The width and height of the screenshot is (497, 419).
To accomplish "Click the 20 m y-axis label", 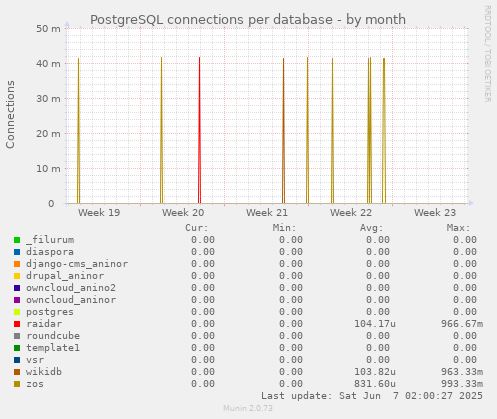I will coord(48,134).
